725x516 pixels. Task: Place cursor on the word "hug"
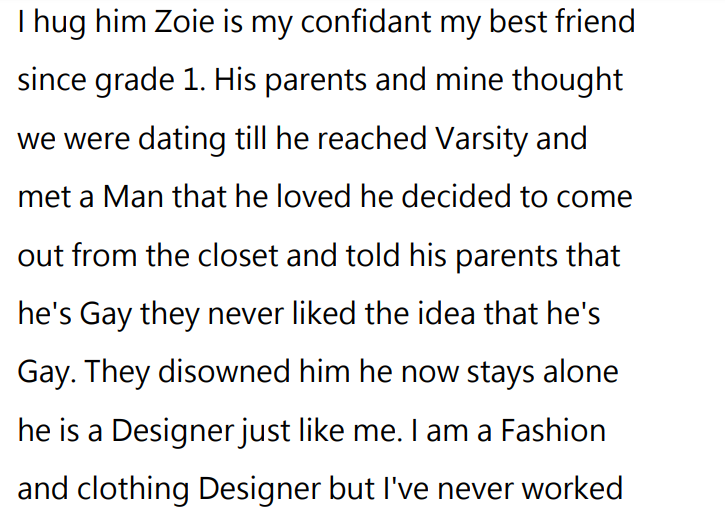click(x=58, y=22)
